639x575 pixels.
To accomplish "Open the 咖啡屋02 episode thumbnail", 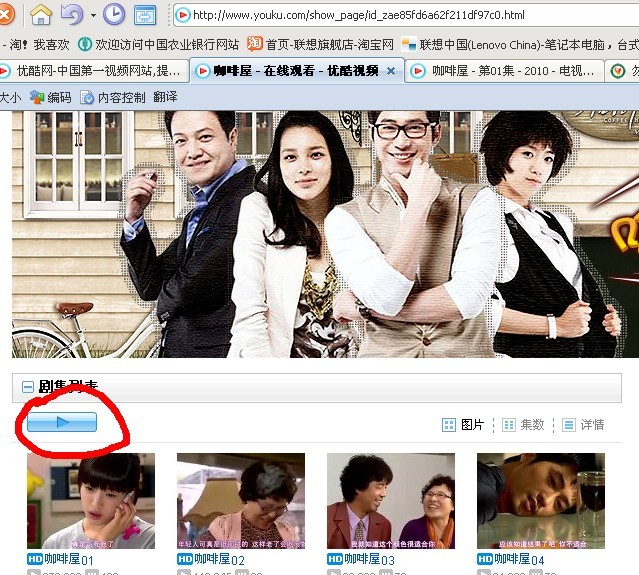I will point(241,501).
